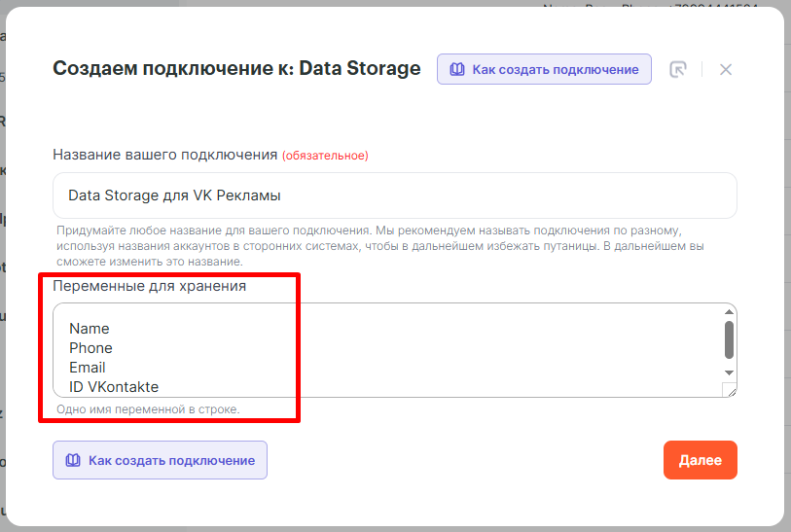Screen dimensions: 791x532
Task: Click the 'Название вашего подключения' label
Action: pos(165,155)
